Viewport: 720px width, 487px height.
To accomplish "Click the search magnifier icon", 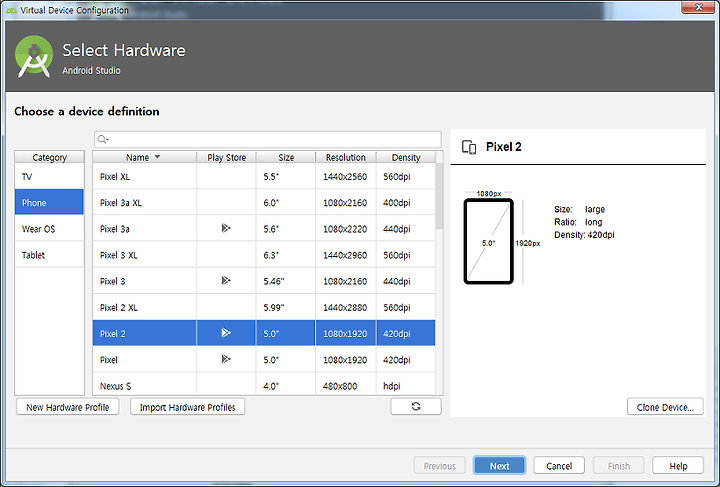I will click(102, 140).
